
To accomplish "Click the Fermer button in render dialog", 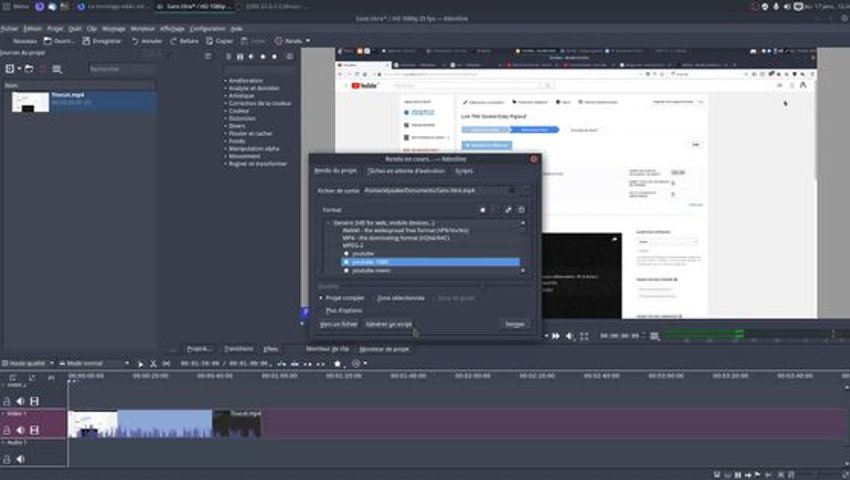I will tap(514, 324).
